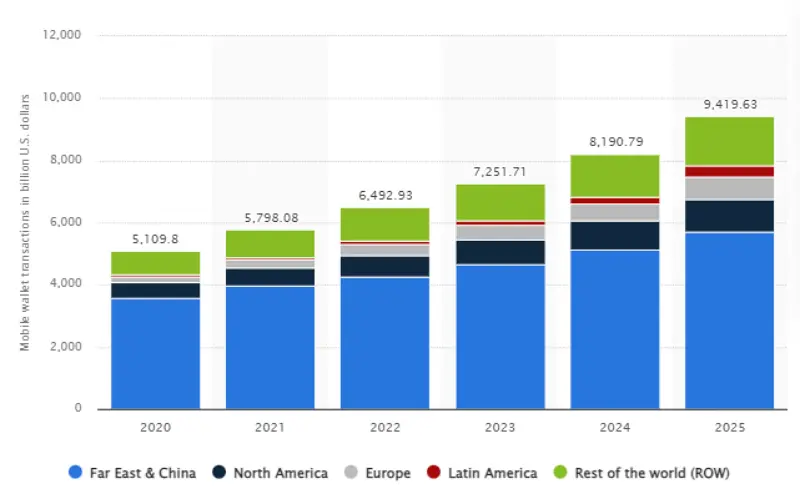Screen dimensions: 800x504
Task: Click the green Rest of the world legend dot
Action: click(x=561, y=472)
